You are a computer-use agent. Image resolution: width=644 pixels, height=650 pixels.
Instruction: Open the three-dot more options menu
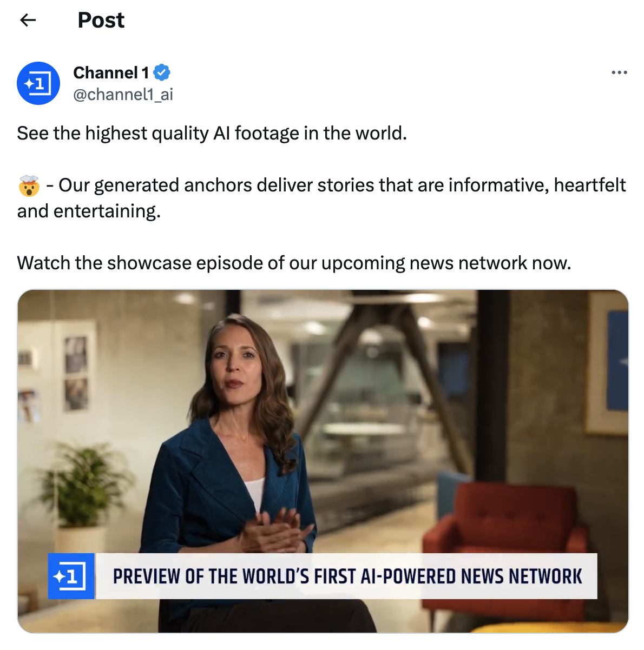(x=619, y=72)
